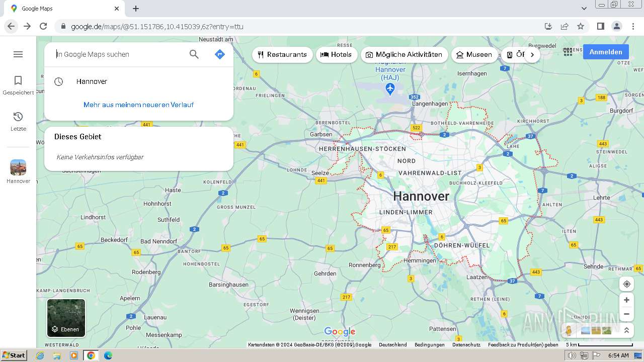Filter by Mögliche Aktivitäten chip
Screen dimensions: 644x362
pos(405,55)
